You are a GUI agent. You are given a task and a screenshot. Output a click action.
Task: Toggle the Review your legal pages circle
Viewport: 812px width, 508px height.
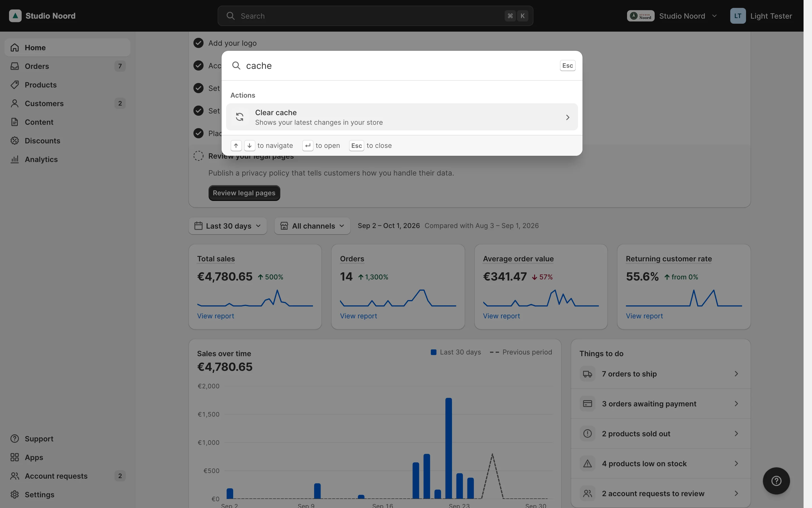tap(198, 156)
